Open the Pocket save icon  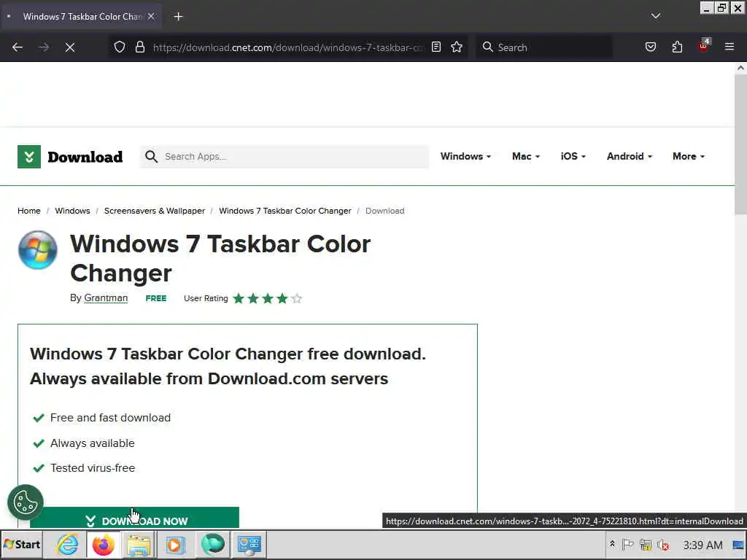click(x=651, y=47)
